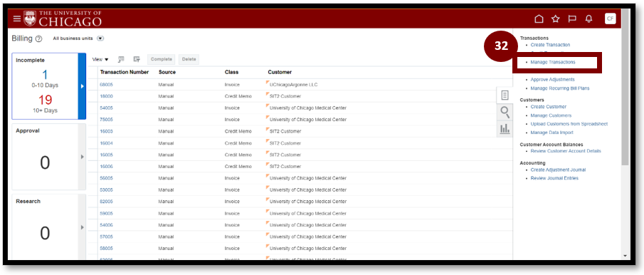
Task: Click the Customer column header
Action: pyautogui.click(x=280, y=73)
